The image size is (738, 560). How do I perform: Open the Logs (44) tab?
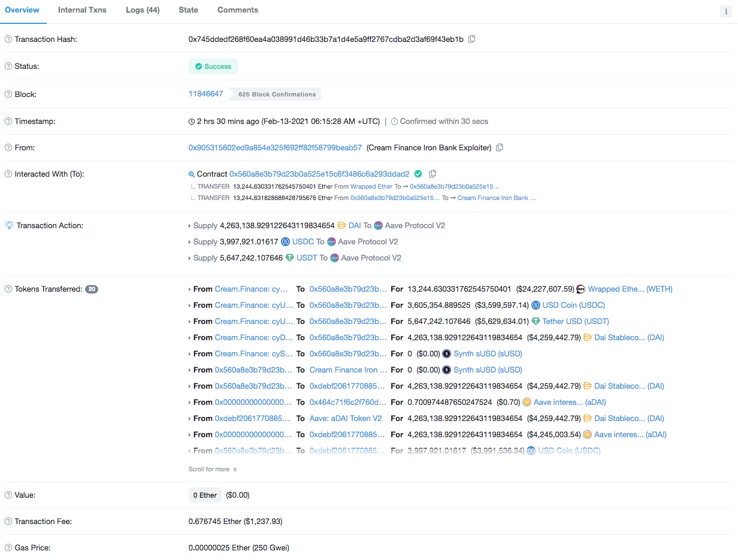pos(143,10)
